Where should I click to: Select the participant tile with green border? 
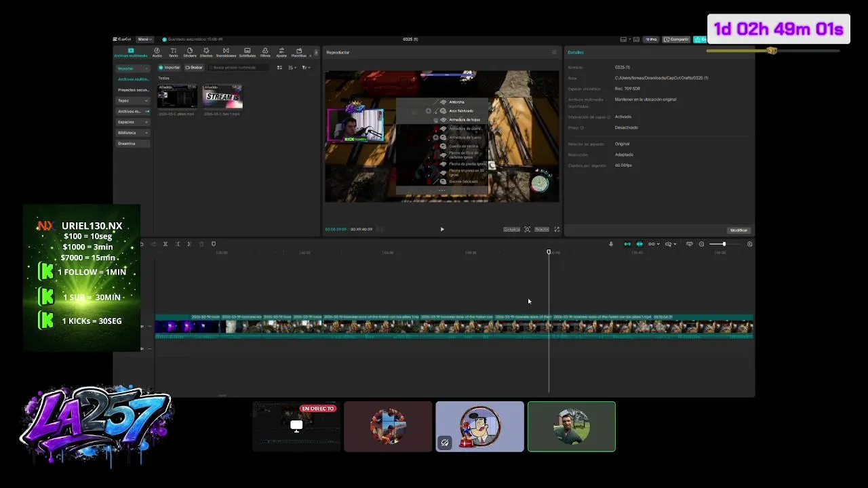pyautogui.click(x=572, y=426)
